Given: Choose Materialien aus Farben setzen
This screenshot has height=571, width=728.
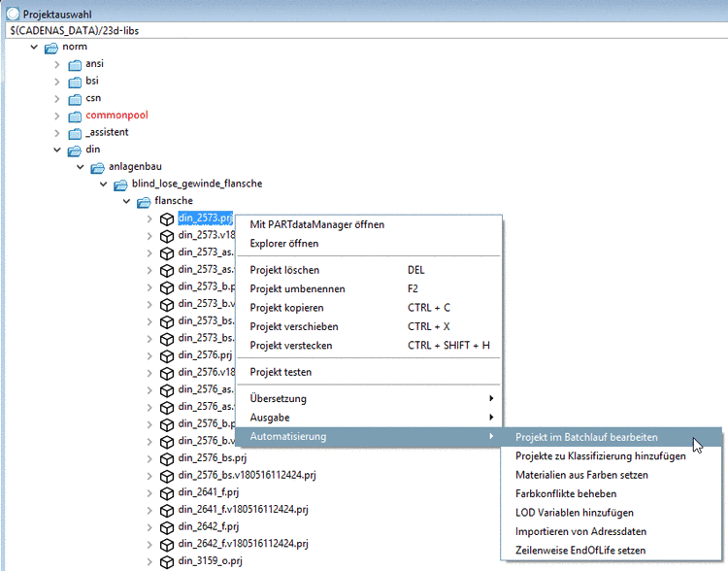Looking at the screenshot, I should point(612,475).
